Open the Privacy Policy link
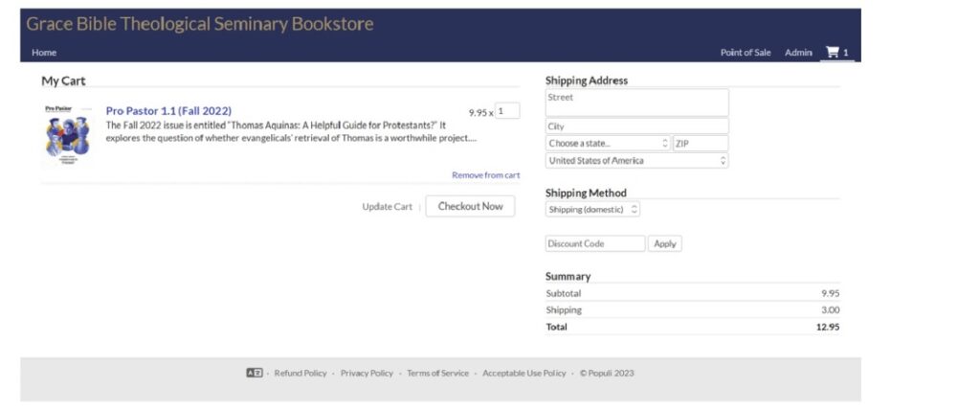This screenshot has height=411, width=980. click(367, 373)
